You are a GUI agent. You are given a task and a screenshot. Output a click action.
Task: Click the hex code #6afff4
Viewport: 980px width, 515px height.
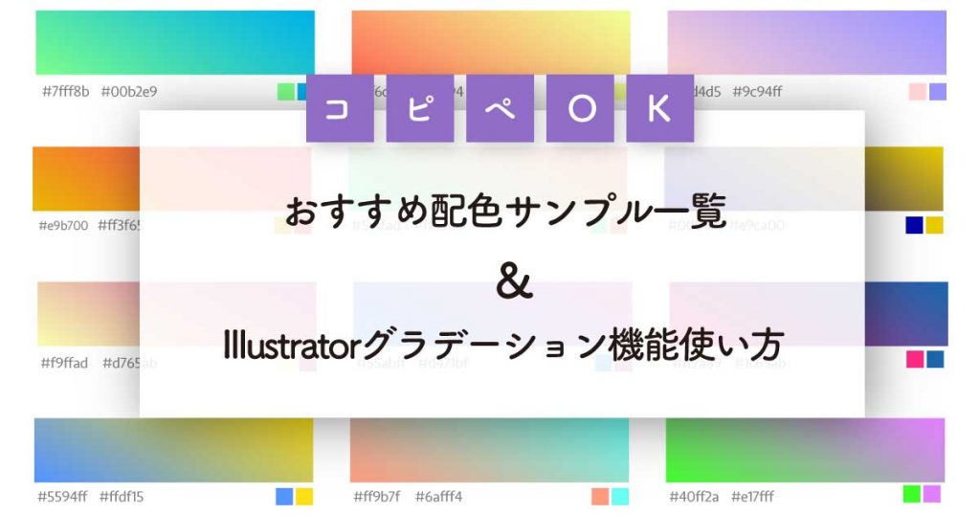click(x=438, y=497)
